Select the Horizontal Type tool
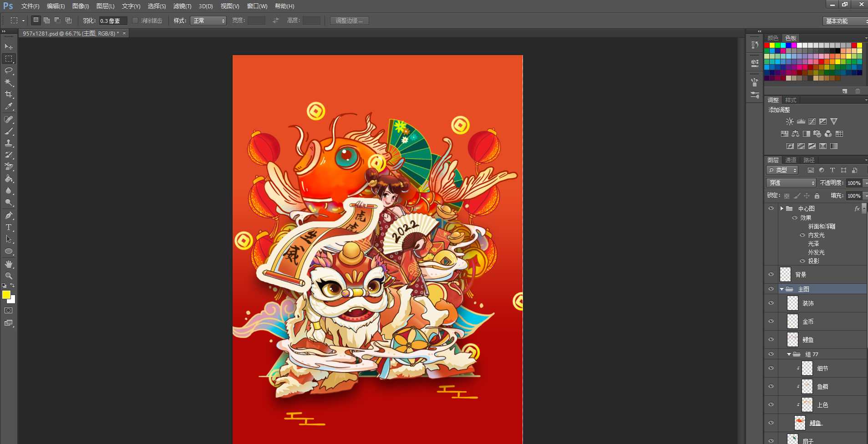Viewport: 868px width, 444px height. (9, 227)
